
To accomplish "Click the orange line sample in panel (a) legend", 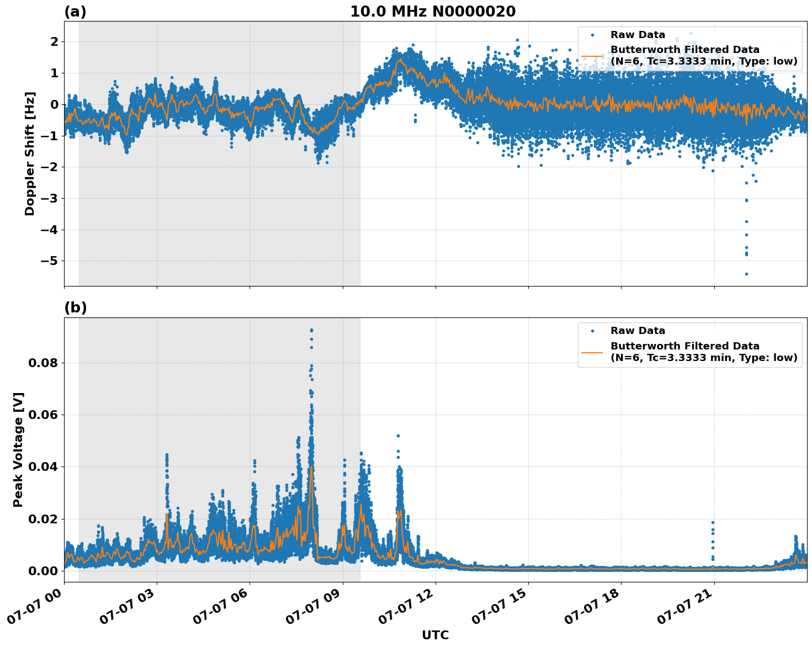I will tap(592, 56).
